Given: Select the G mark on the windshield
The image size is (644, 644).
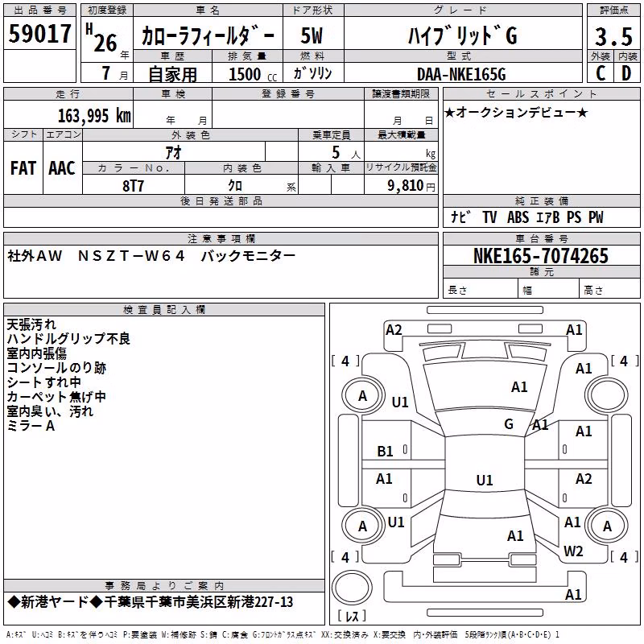Looking at the screenshot, I should click(x=509, y=424).
